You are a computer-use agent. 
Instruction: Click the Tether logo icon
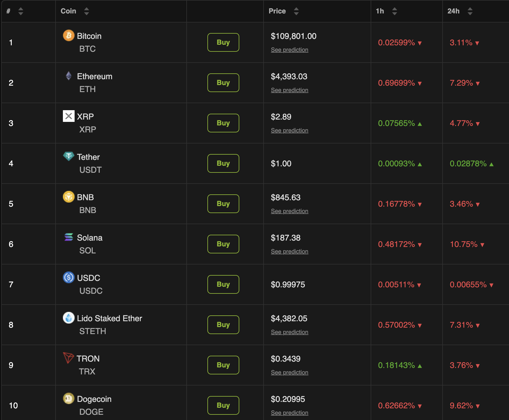coord(68,156)
